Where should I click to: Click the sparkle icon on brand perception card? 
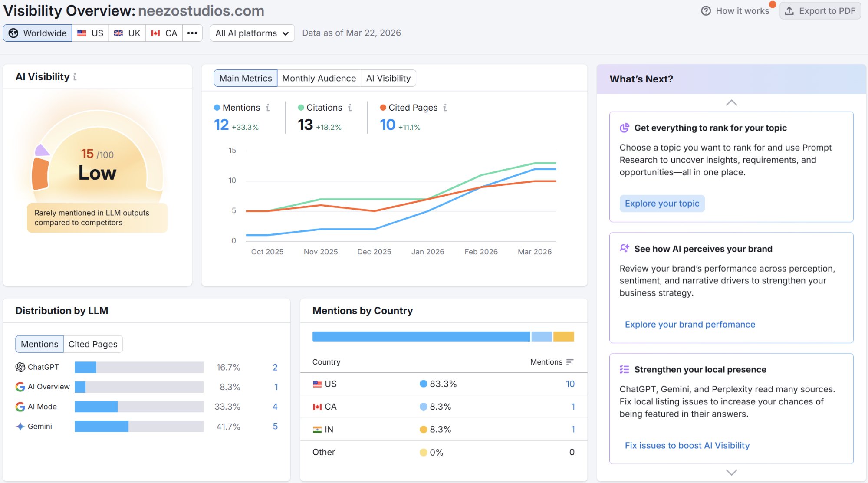click(625, 248)
